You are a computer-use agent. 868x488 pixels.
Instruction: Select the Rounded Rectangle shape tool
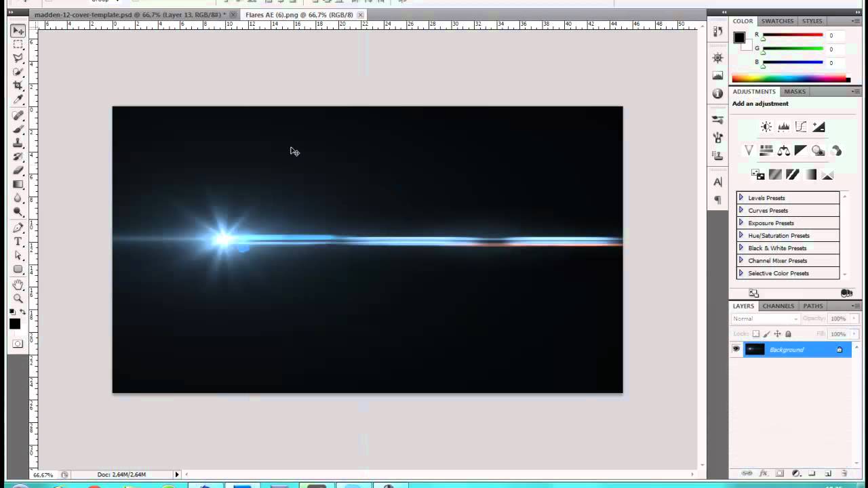tap(18, 269)
